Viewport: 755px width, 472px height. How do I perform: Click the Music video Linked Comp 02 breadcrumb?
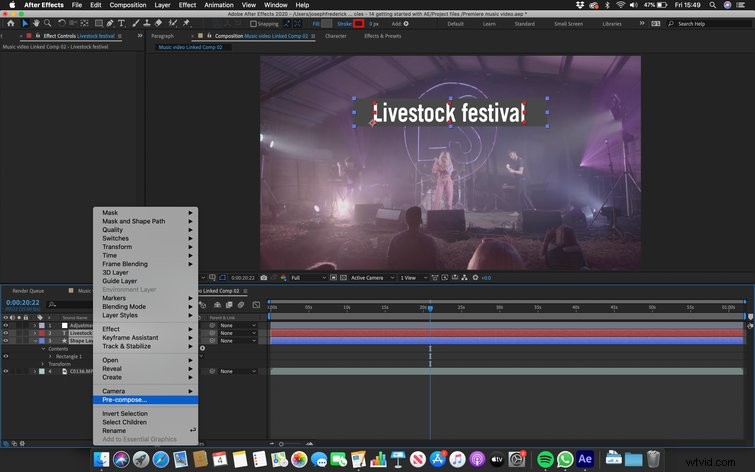click(190, 47)
